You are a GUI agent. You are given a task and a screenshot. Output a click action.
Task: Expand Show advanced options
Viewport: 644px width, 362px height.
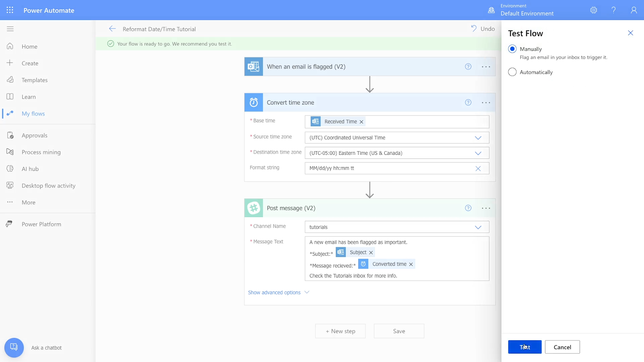(x=279, y=292)
